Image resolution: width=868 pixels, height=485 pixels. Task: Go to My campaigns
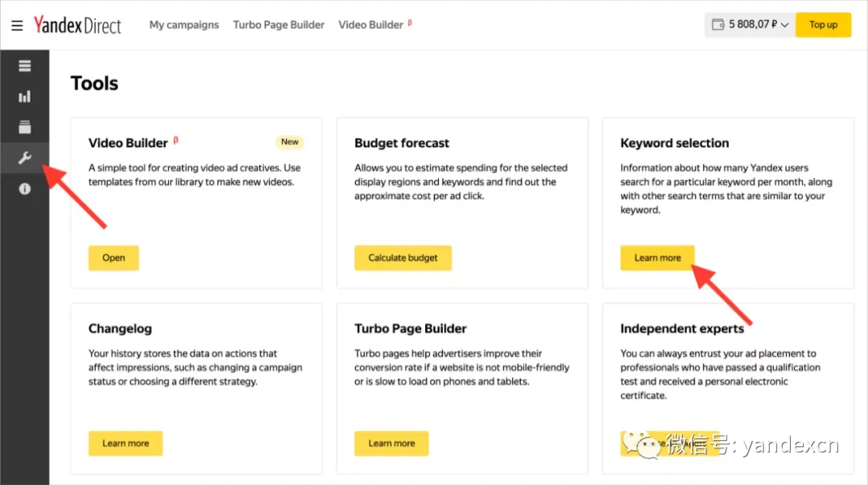(184, 25)
